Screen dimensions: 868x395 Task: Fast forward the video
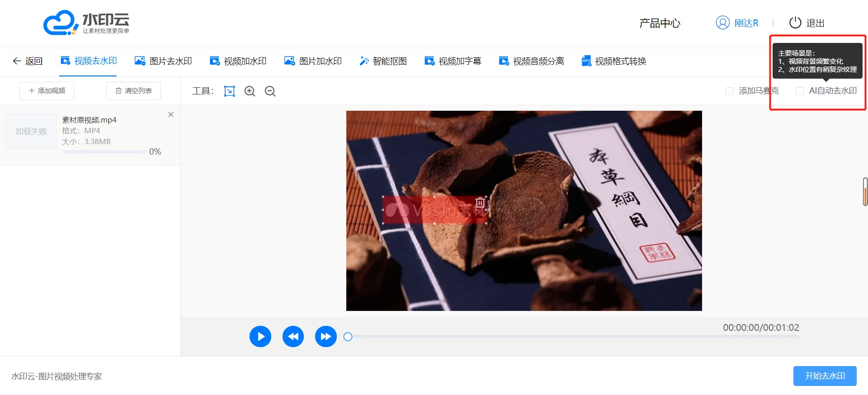[x=326, y=336]
